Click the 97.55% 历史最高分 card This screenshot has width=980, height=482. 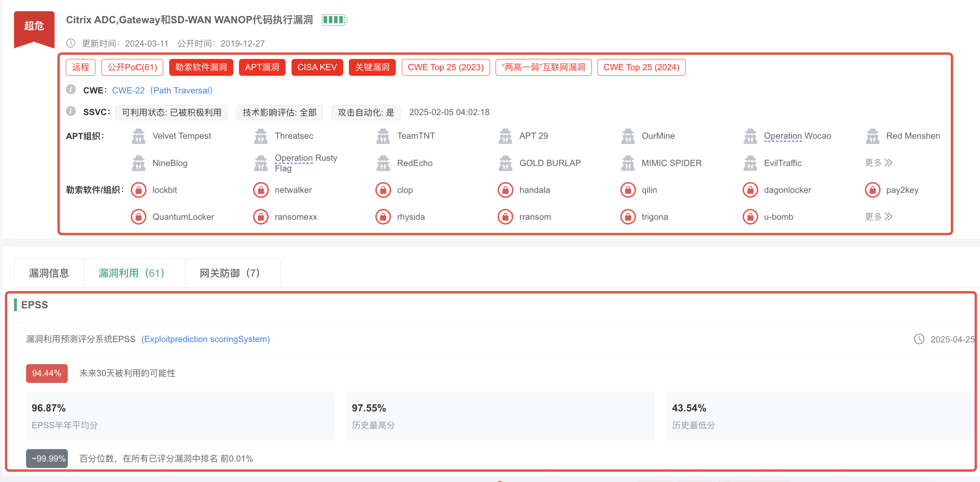[x=500, y=416]
